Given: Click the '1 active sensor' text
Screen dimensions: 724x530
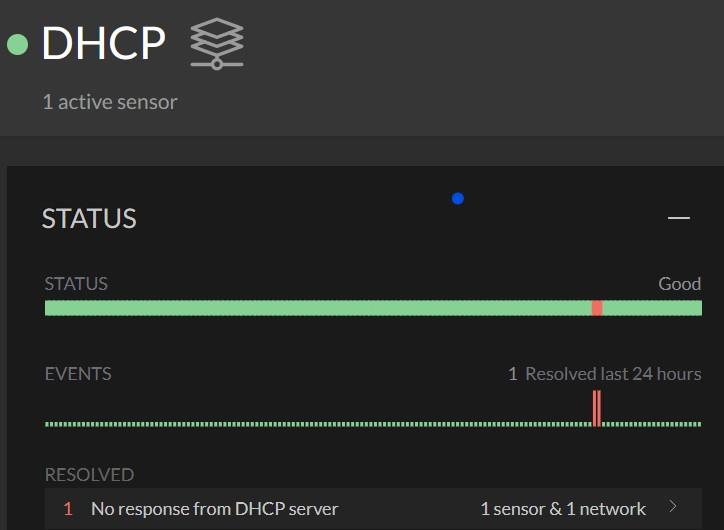Looking at the screenshot, I should click(110, 102).
